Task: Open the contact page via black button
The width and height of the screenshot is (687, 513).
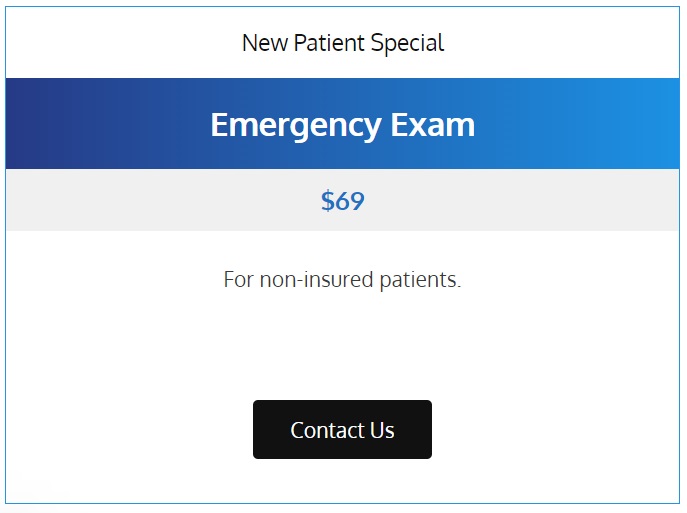Action: pyautogui.click(x=342, y=429)
